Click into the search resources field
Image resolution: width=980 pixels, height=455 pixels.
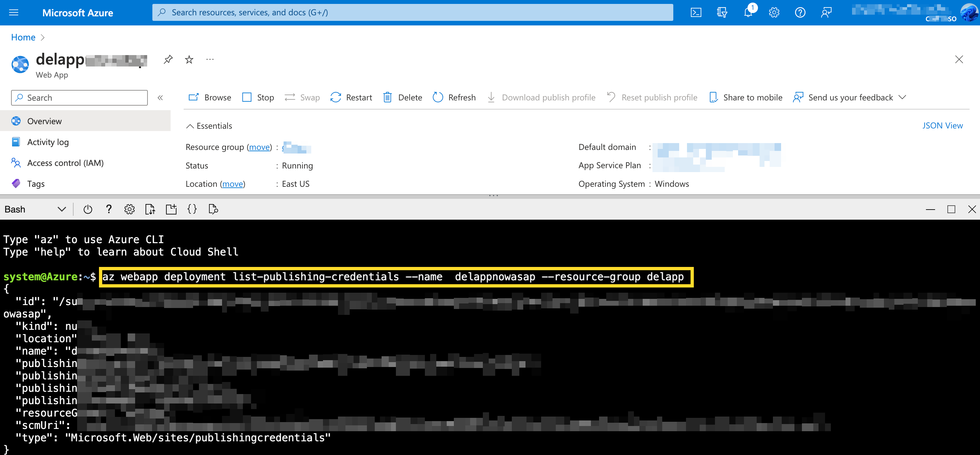click(x=413, y=12)
